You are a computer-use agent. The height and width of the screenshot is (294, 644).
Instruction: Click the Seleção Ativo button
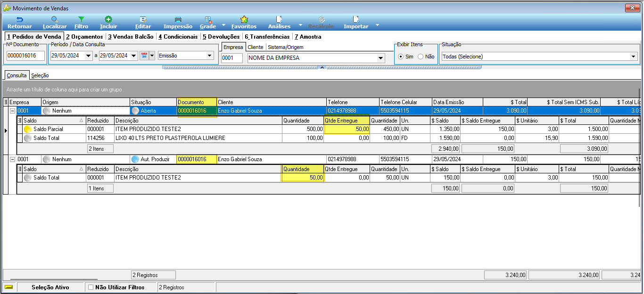pyautogui.click(x=50, y=287)
